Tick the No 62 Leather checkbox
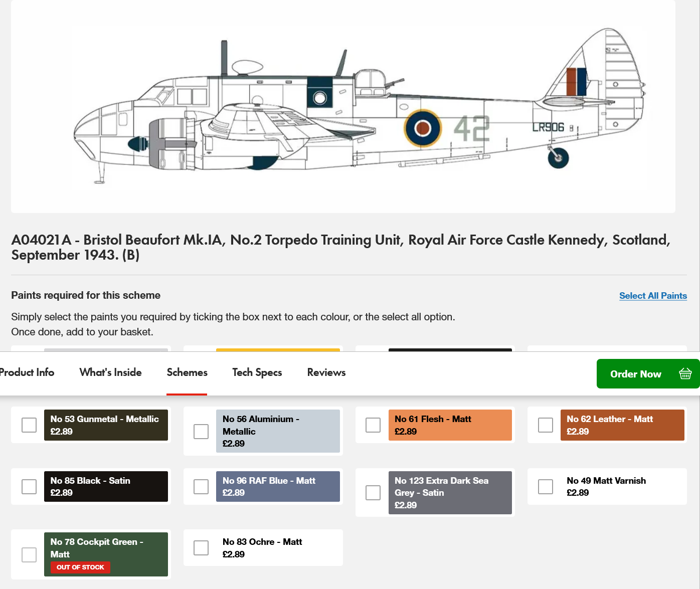700x589 pixels. pyautogui.click(x=546, y=425)
